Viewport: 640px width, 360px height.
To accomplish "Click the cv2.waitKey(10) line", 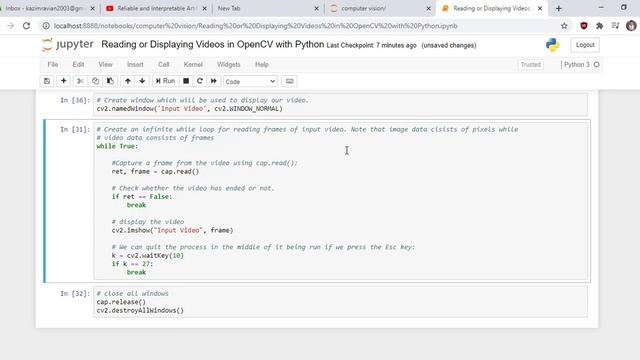I will 148,256.
